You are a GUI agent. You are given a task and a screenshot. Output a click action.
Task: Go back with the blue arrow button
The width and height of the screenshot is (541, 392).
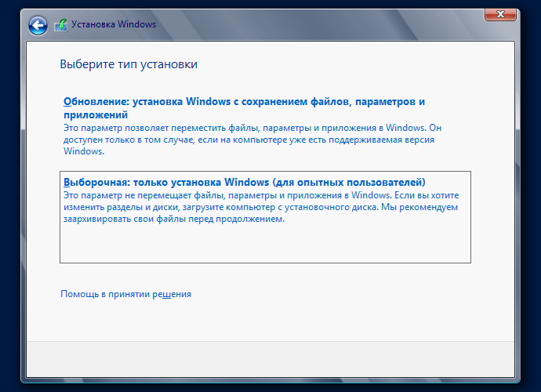click(x=38, y=25)
